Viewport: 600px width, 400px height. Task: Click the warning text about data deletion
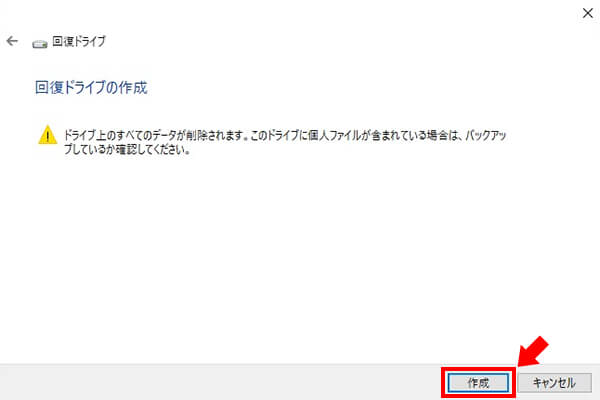(x=285, y=142)
